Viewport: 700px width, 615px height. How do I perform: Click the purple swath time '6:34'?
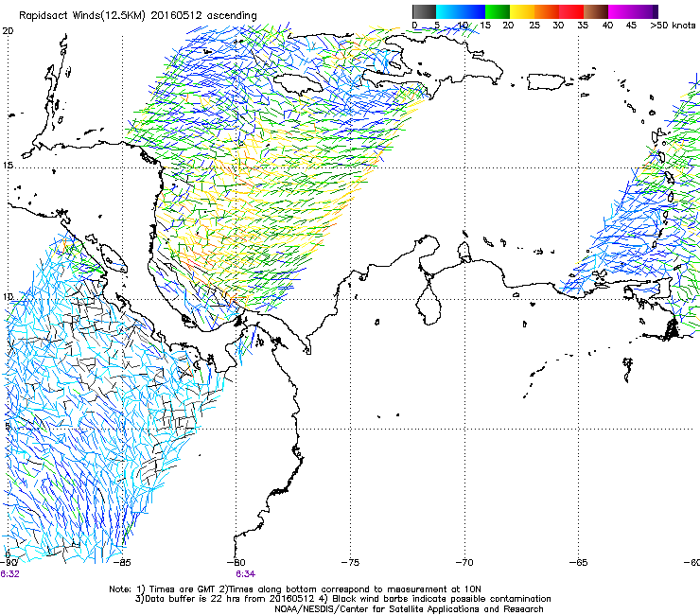pyautogui.click(x=246, y=574)
